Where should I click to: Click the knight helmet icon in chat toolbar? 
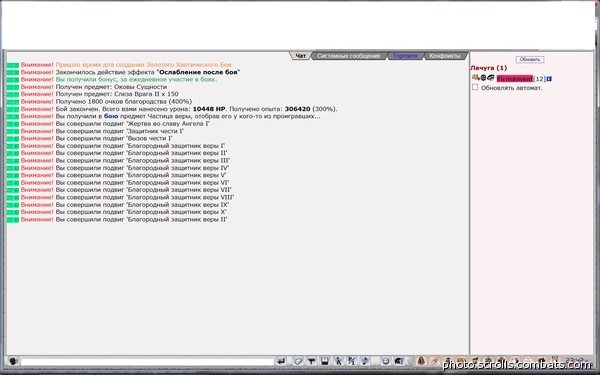tap(399, 361)
